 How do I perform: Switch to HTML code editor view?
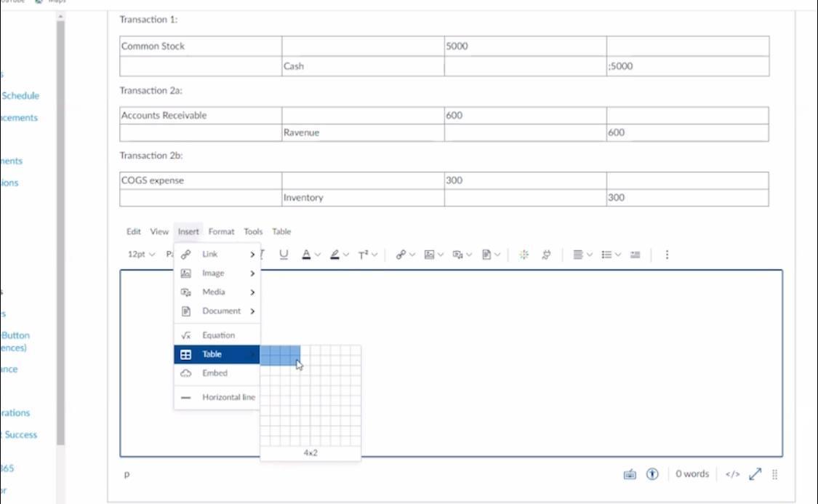tap(732, 473)
